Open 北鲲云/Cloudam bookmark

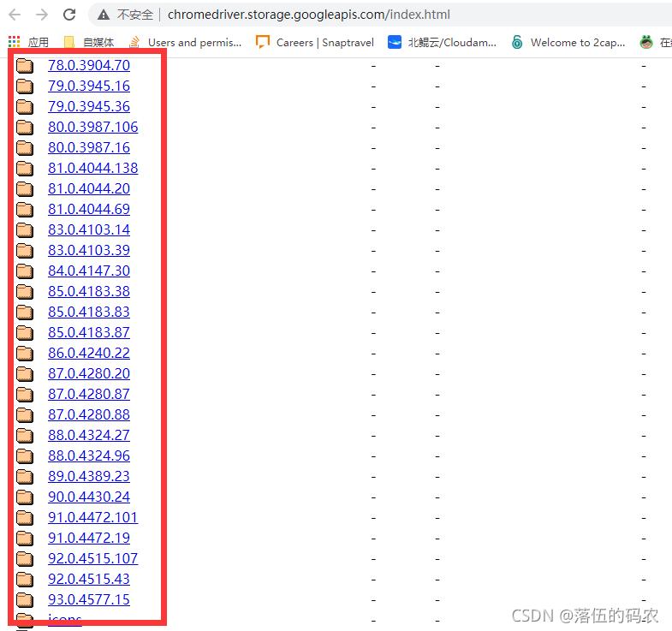pyautogui.click(x=442, y=42)
